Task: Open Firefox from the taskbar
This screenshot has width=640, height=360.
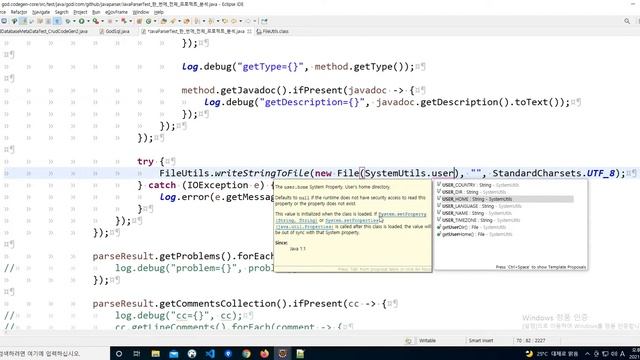Action: point(264,353)
